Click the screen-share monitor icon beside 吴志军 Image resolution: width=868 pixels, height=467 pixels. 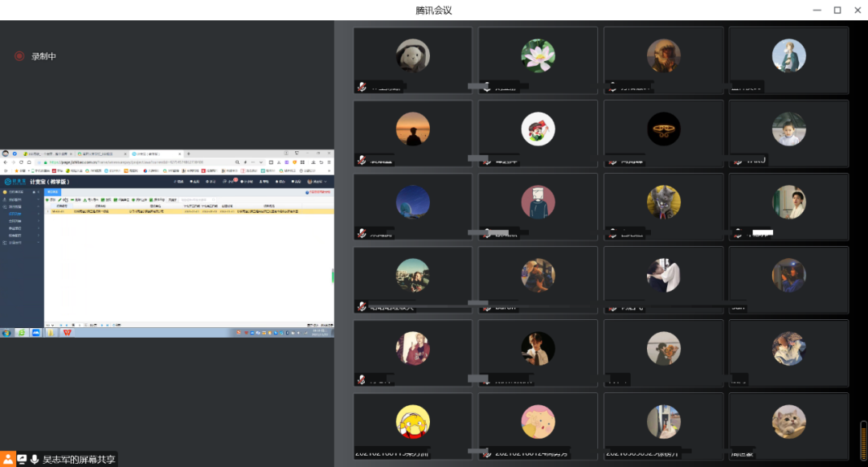click(22, 459)
